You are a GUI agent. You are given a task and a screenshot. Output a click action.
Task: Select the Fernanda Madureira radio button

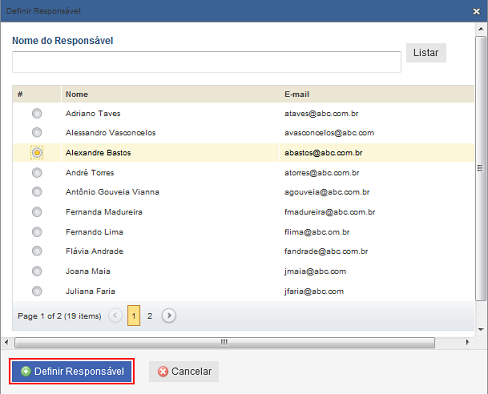point(37,212)
